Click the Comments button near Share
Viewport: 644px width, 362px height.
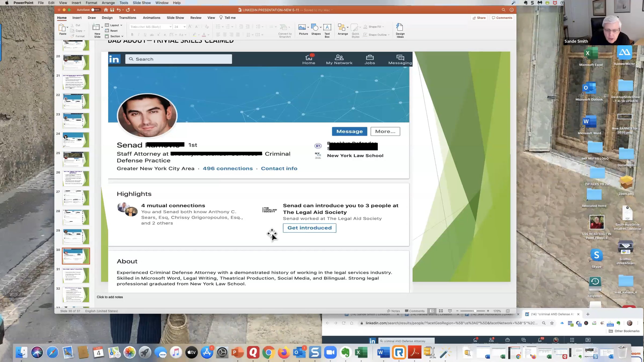click(502, 18)
